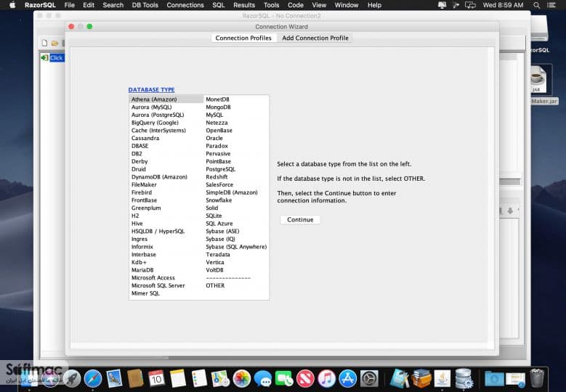Screen dimensions: 566x392
Task: Pick Firebird in the database list
Action: [x=166, y=192]
